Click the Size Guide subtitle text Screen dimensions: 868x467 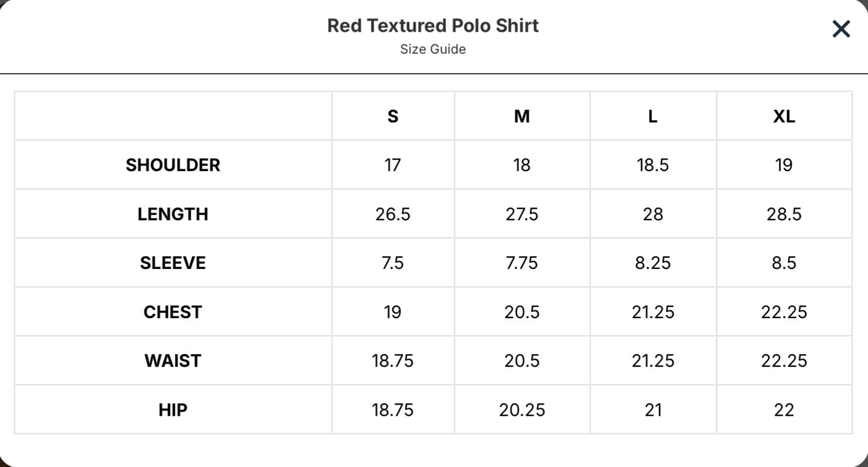[433, 49]
